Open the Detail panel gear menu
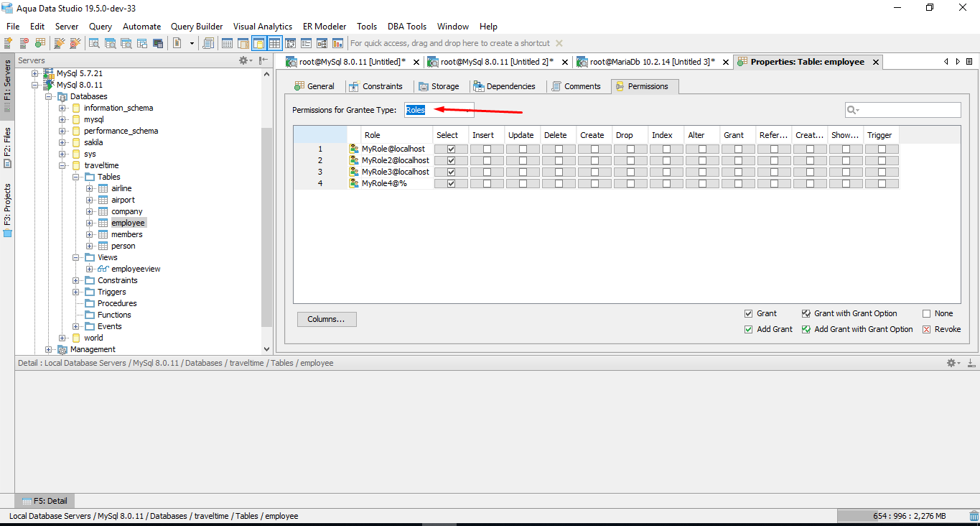The width and height of the screenshot is (980, 526). tap(952, 363)
